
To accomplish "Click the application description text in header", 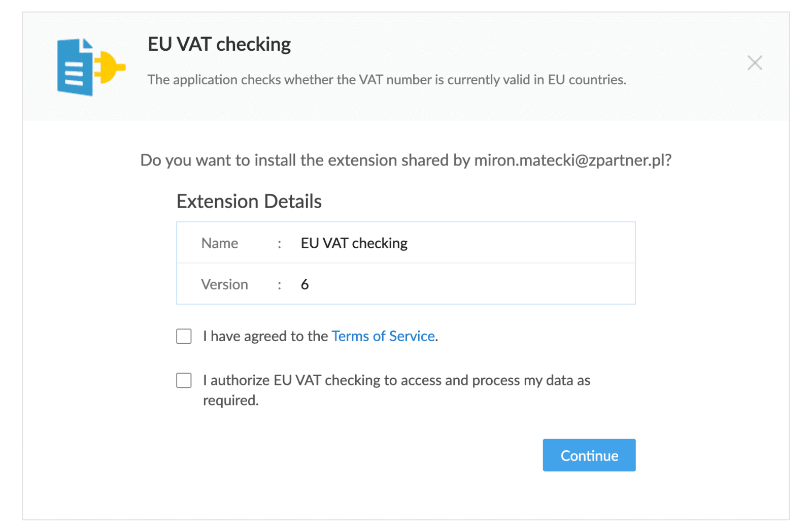I will tap(387, 80).
